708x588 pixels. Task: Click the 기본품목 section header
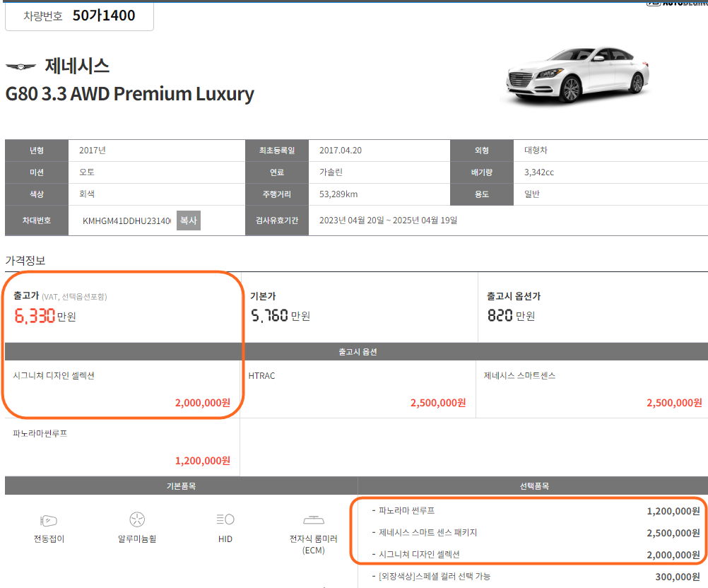[181, 486]
